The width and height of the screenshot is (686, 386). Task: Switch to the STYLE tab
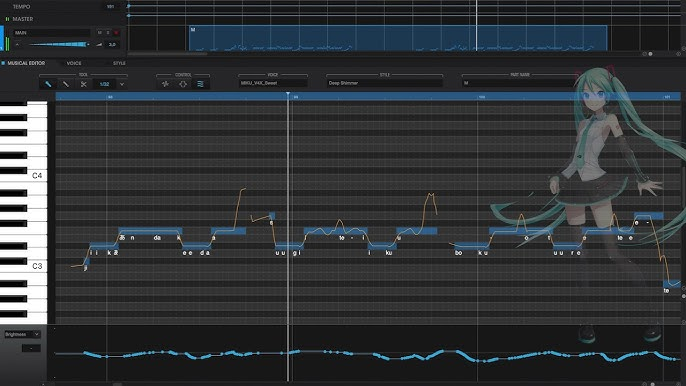point(119,63)
